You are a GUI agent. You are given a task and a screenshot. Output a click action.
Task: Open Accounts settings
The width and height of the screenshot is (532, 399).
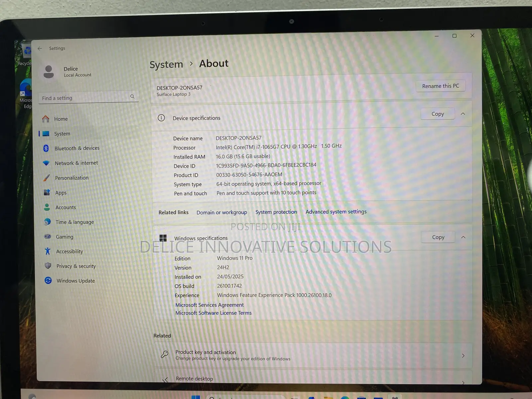(x=66, y=207)
